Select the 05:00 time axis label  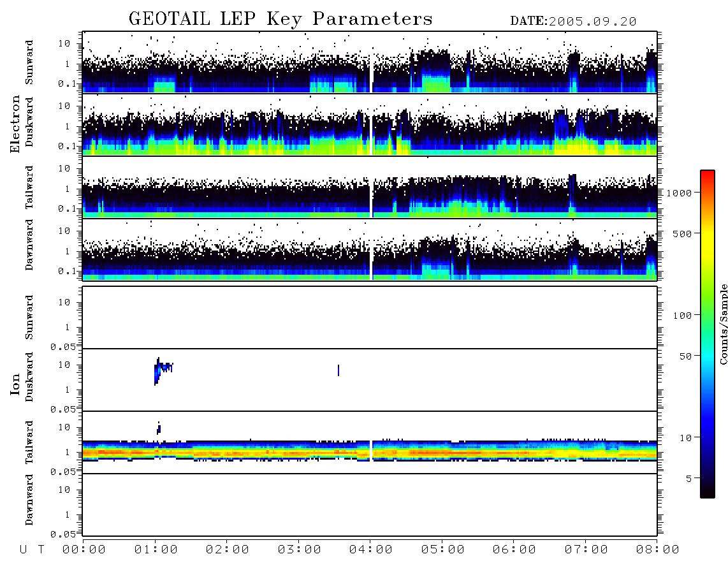click(443, 550)
